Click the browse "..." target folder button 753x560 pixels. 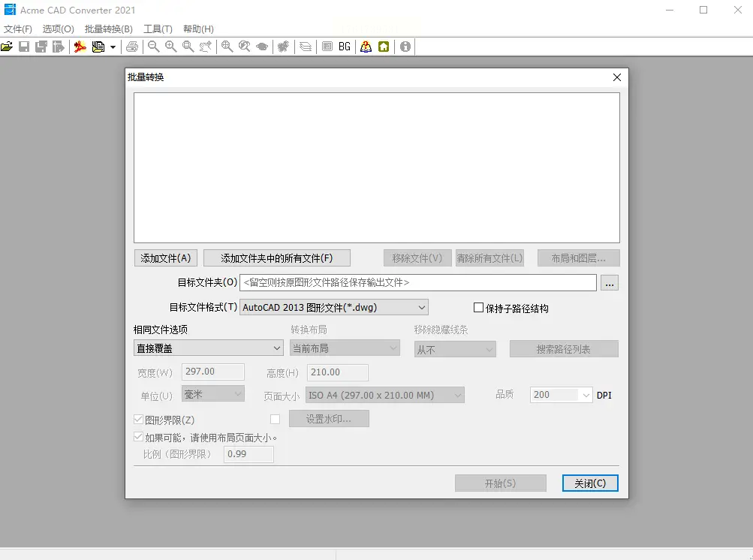pos(610,283)
